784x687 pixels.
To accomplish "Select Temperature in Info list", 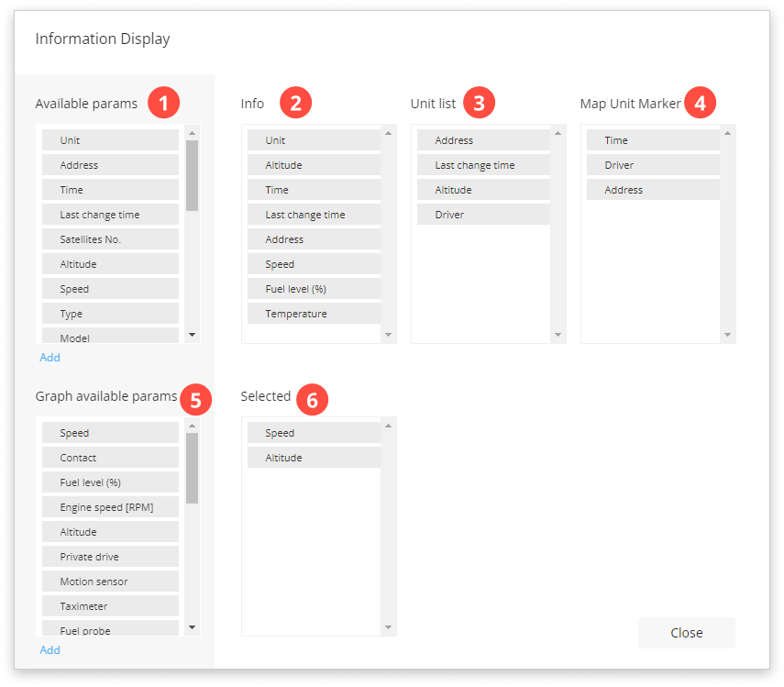I will coord(314,314).
